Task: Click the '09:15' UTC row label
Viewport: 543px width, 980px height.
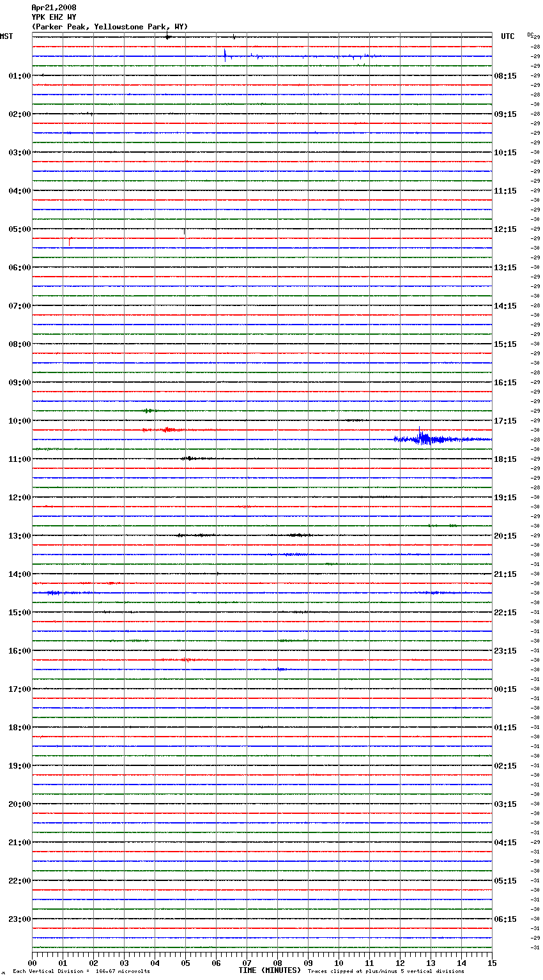Action: 505,114
